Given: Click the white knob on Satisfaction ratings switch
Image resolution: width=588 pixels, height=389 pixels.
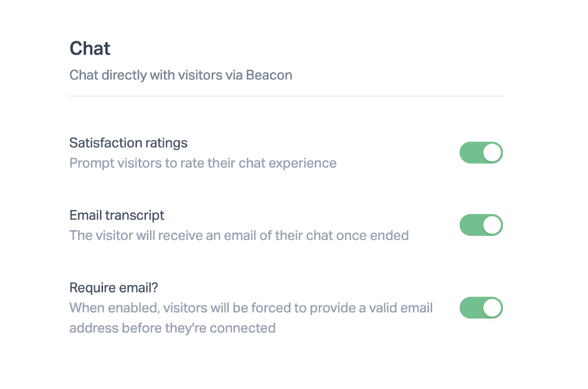Looking at the screenshot, I should 492,152.
